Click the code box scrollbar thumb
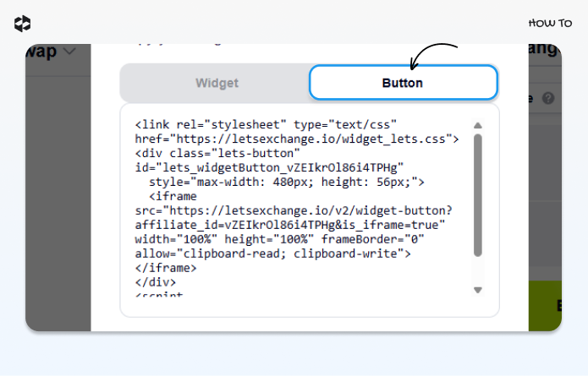Screen dimensions: 588x376 (477, 195)
